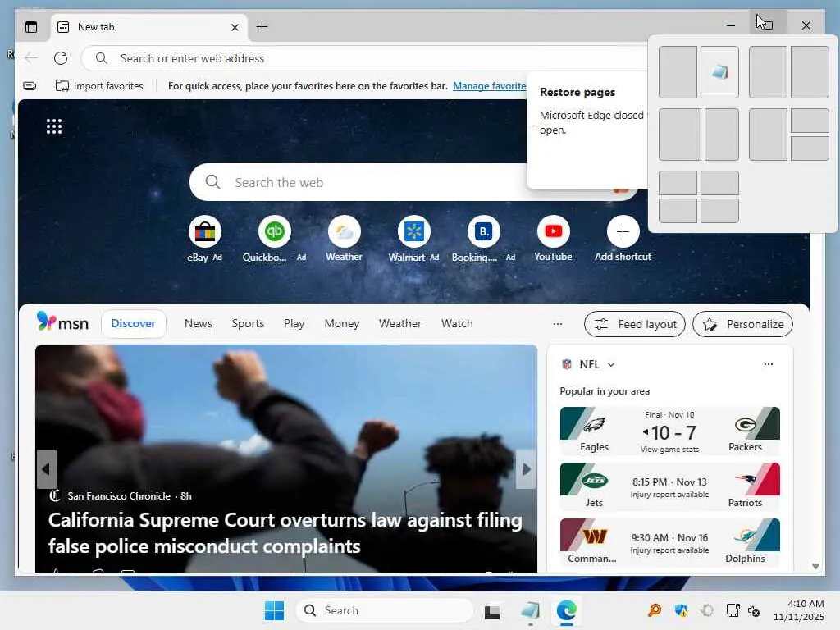Screen dimensions: 840x630
Task: Open NFL card more options menu
Action: click(768, 364)
